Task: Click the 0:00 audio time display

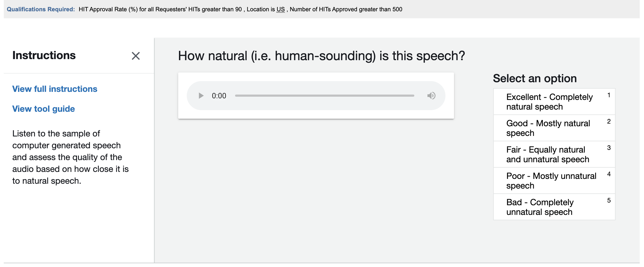Action: pyautogui.click(x=219, y=96)
